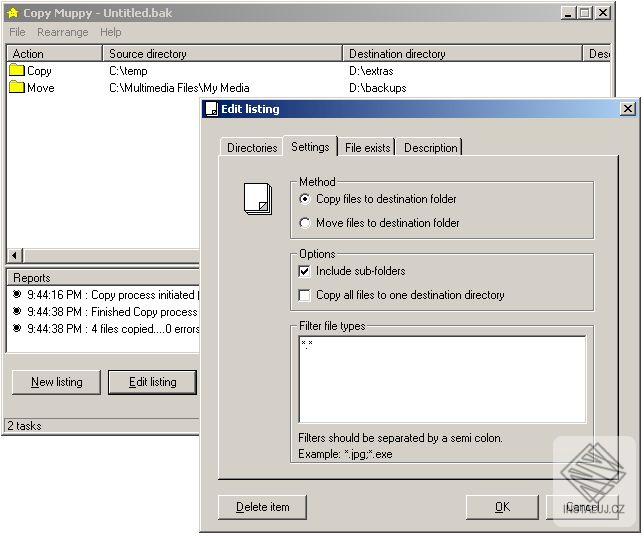The width and height of the screenshot is (644, 536).
Task: Click the left arrow of the horizontal scrollbar
Action: click(x=14, y=255)
